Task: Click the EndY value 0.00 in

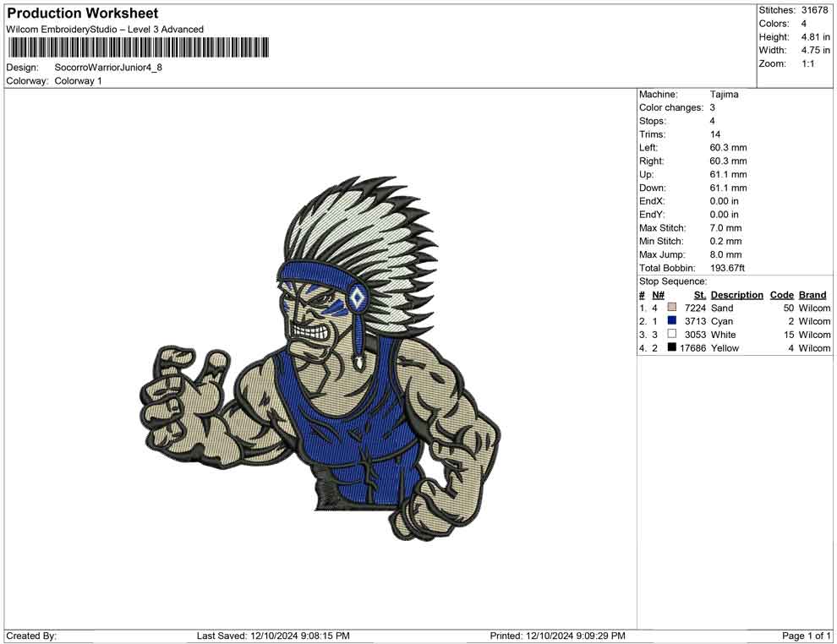Action: click(725, 215)
